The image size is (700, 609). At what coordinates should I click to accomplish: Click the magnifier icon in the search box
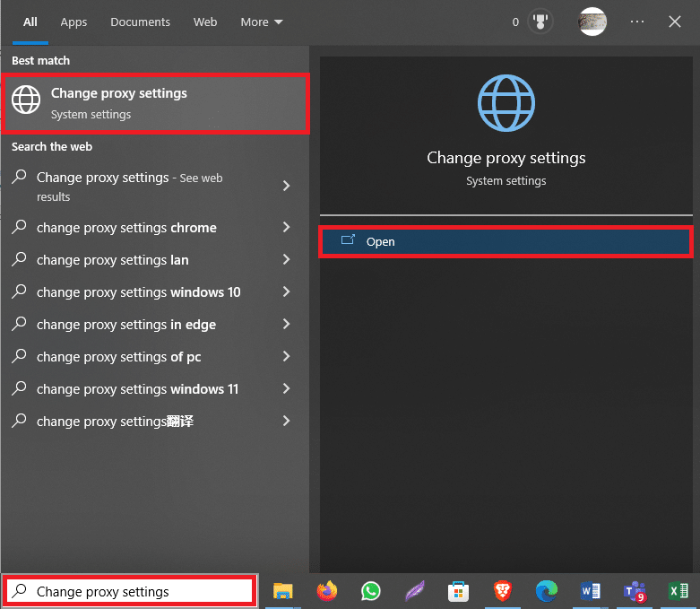(x=20, y=591)
